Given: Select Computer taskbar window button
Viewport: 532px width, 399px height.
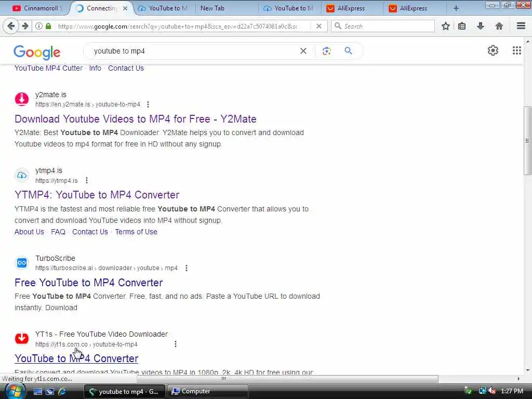Looking at the screenshot, I should tap(208, 392).
